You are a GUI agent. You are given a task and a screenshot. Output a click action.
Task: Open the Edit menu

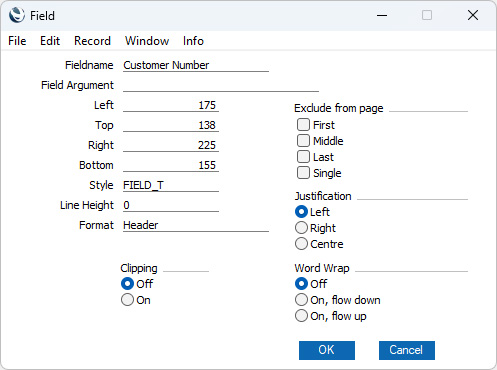pyautogui.click(x=50, y=41)
